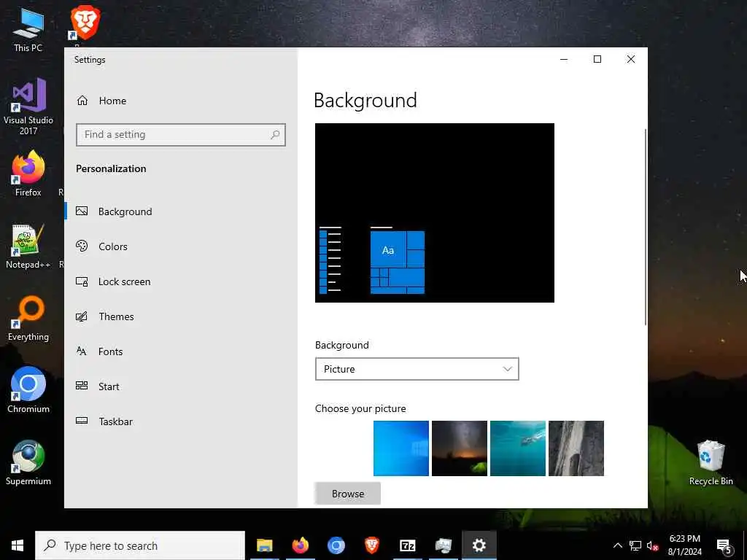Choose the blue Windows logo wallpaper thumbnail
Screen dimensions: 747x560
[x=401, y=448]
